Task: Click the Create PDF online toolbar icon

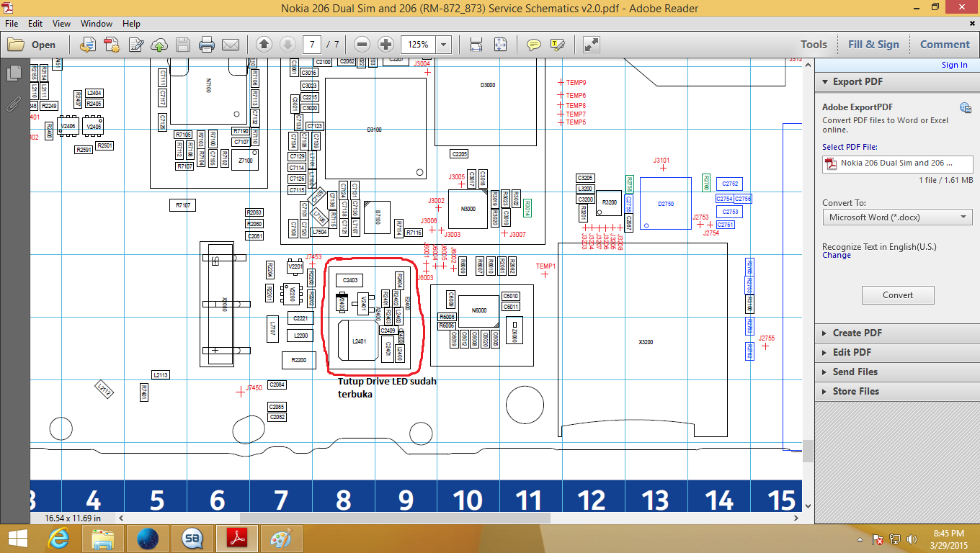Action: 111,45
